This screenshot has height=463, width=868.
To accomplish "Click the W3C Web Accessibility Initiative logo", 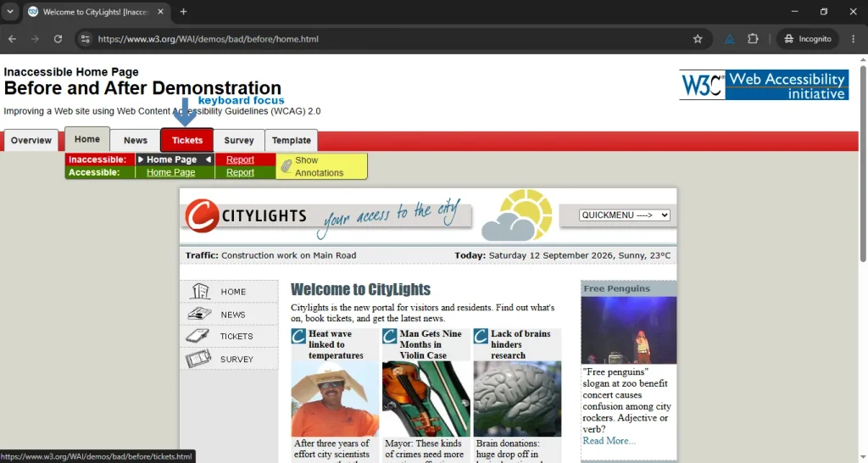I will pos(764,85).
